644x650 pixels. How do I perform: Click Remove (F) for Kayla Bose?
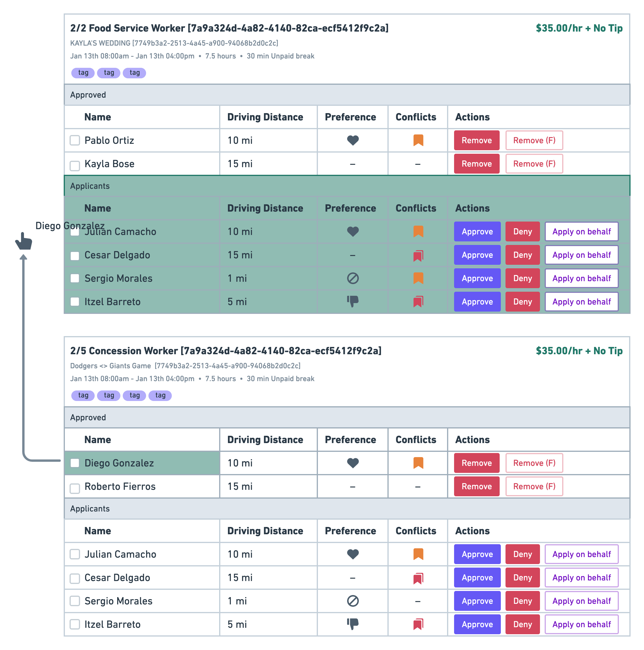tap(534, 164)
